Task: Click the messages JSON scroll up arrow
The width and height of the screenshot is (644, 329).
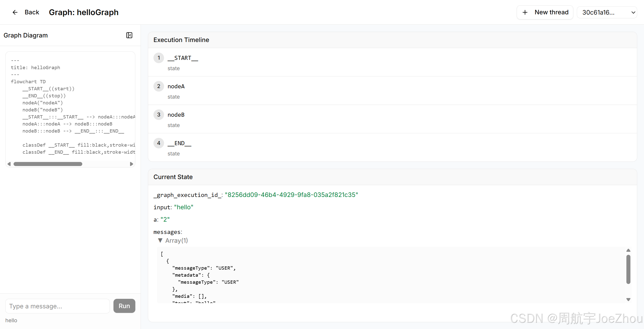Action: (628, 250)
